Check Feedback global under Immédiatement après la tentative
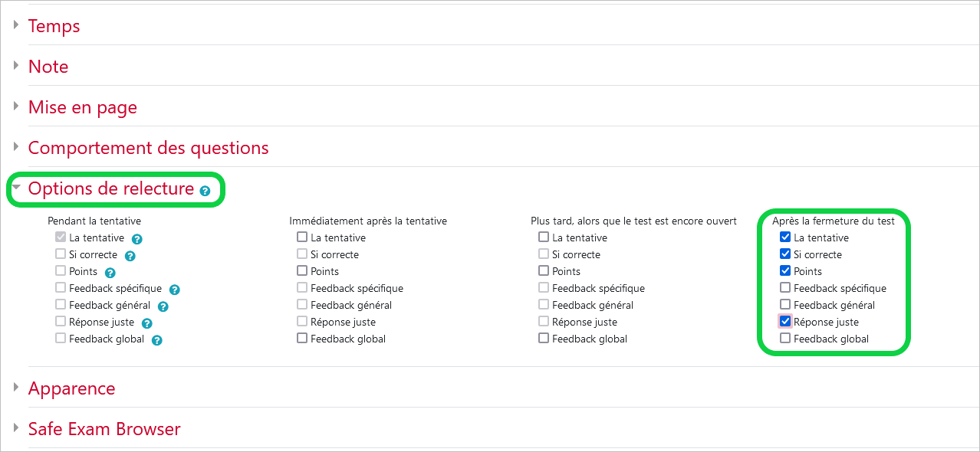The image size is (980, 452). pos(302,339)
